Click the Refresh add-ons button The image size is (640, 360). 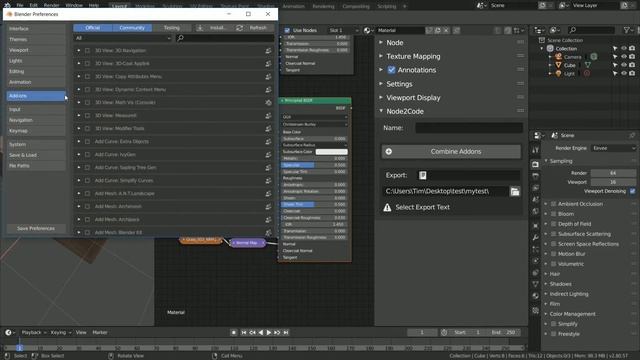point(252,28)
